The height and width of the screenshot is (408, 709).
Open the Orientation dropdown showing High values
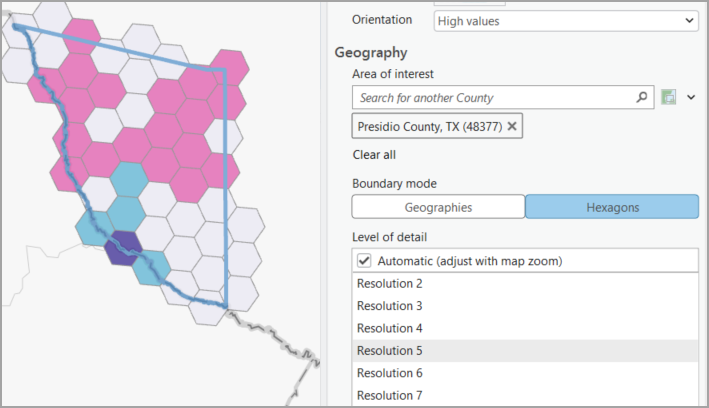click(x=565, y=20)
